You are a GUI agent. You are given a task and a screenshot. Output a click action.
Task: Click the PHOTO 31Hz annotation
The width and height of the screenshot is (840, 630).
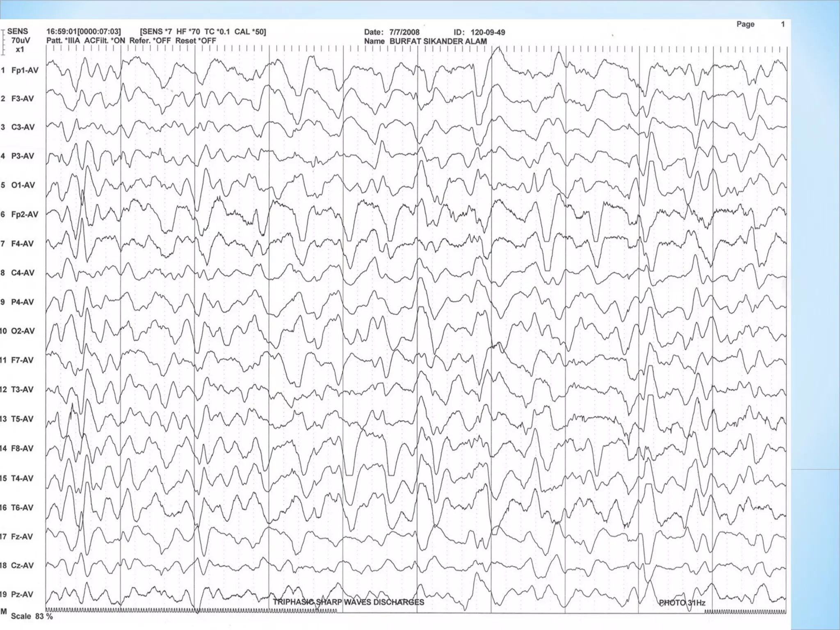682,603
